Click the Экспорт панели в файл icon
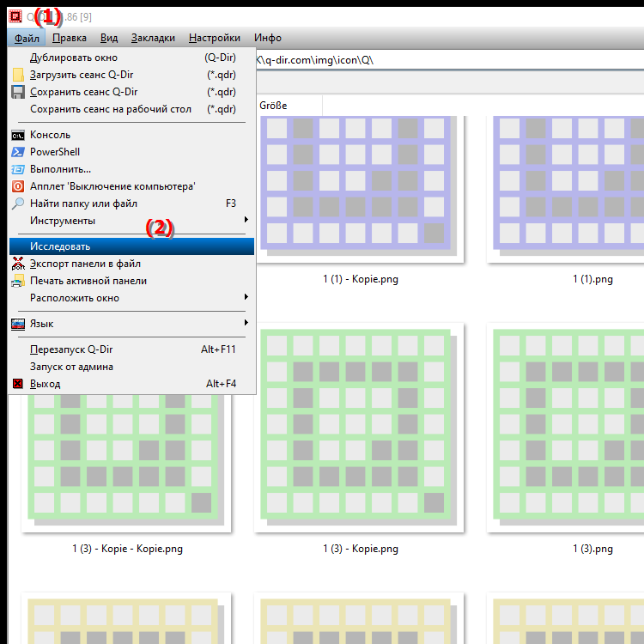The image size is (644, 644). 18,264
